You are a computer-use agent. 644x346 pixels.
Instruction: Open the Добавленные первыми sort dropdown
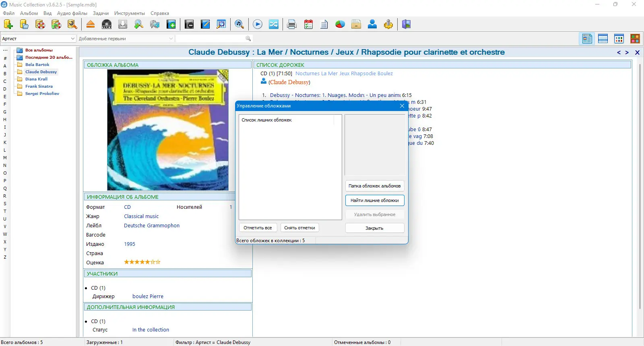[126, 39]
